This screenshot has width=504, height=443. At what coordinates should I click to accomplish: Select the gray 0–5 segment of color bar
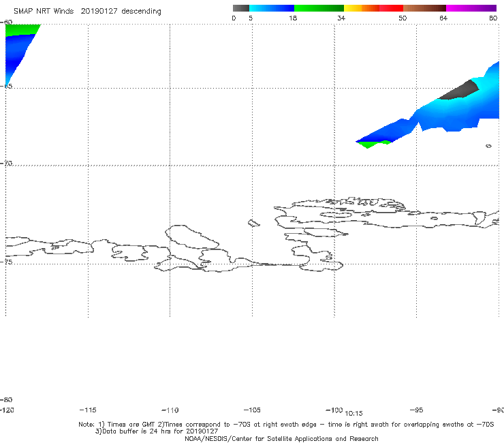click(x=241, y=8)
